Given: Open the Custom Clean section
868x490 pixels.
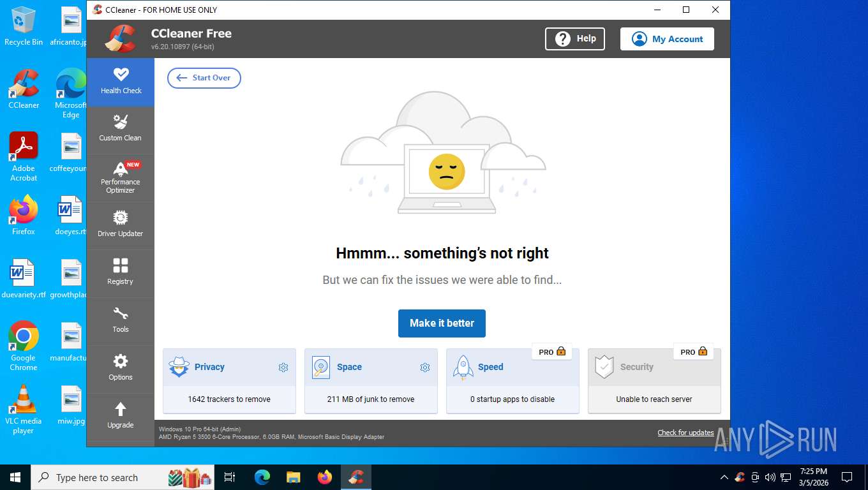Looking at the screenshot, I should coord(121,130).
